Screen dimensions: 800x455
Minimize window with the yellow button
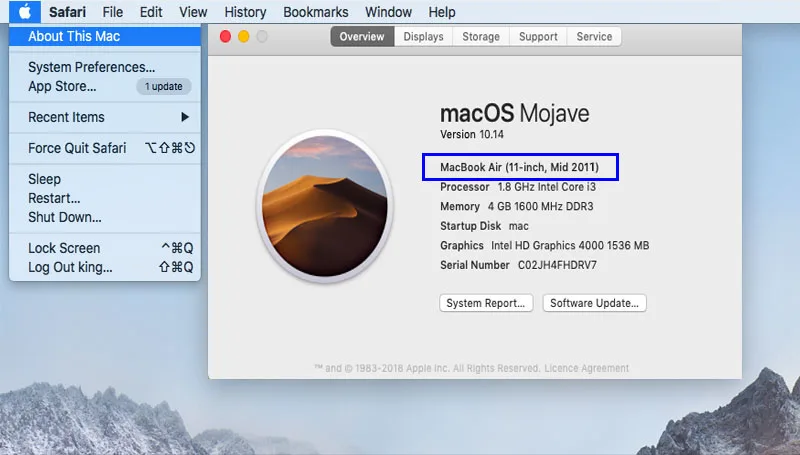pos(244,37)
